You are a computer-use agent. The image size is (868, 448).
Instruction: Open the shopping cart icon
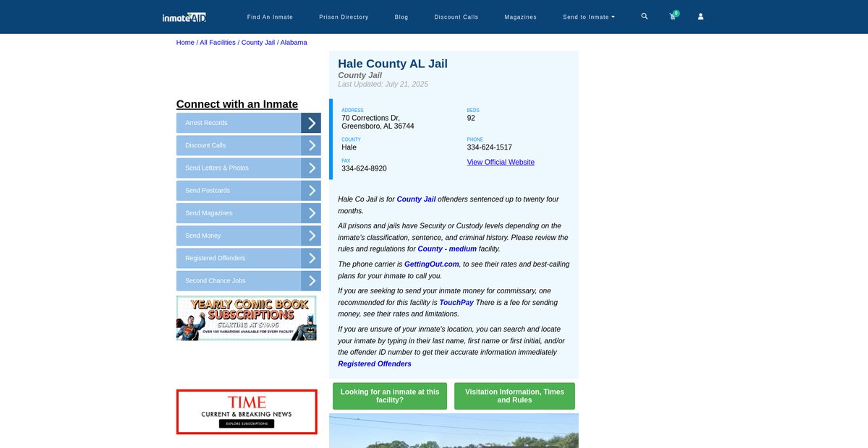(673, 16)
